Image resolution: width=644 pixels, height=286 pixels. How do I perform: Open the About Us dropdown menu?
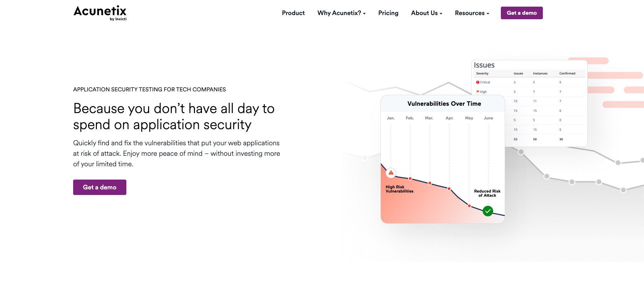click(426, 13)
